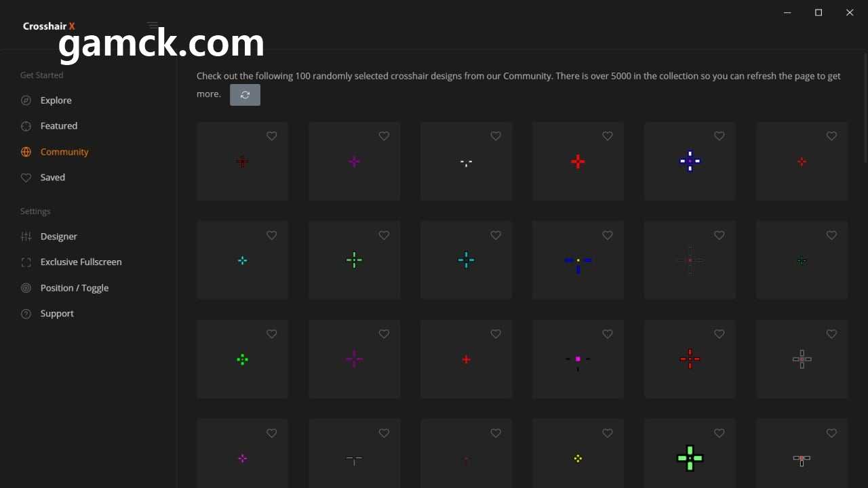Select the white outlined T with red center
Screen dimensions: 868x488
802,453
